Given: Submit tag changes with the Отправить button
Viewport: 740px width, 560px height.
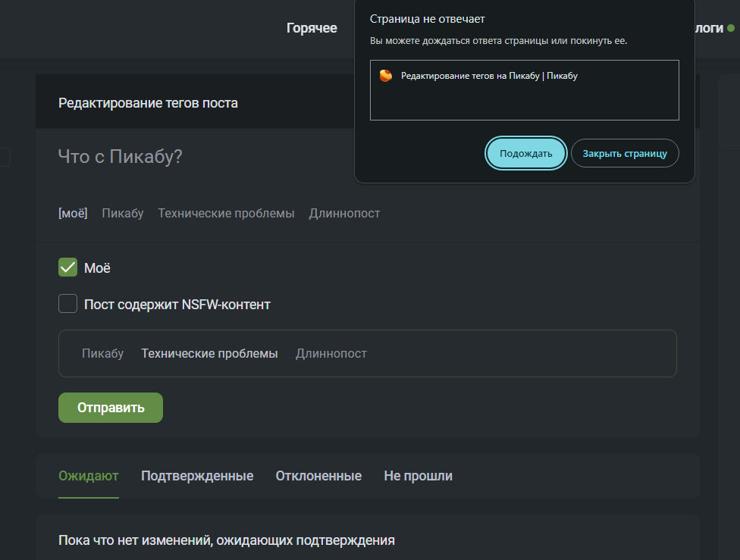Looking at the screenshot, I should tap(111, 408).
